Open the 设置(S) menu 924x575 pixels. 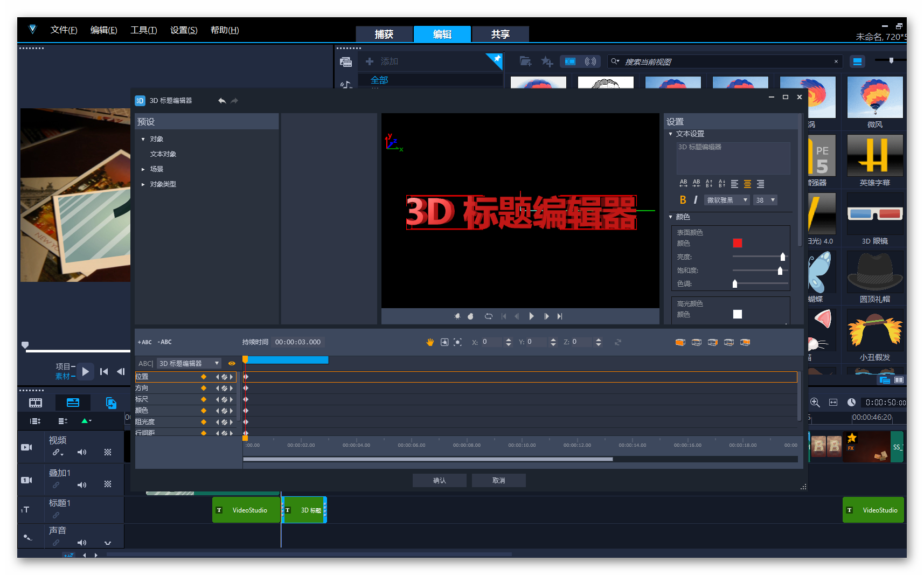pyautogui.click(x=184, y=30)
